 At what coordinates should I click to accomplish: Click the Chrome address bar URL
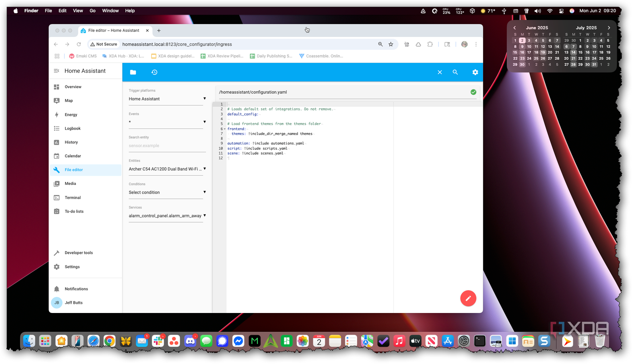pos(177,44)
